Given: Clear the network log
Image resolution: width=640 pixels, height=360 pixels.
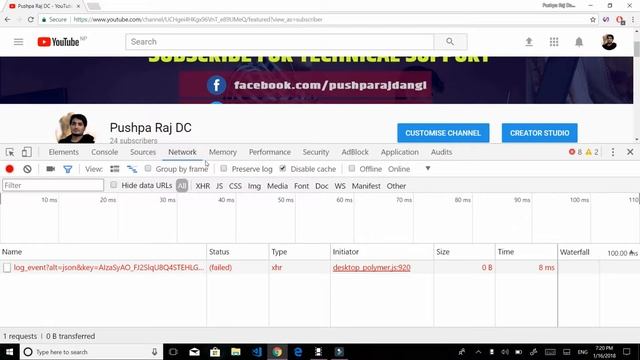Looking at the screenshot, I should [27, 169].
